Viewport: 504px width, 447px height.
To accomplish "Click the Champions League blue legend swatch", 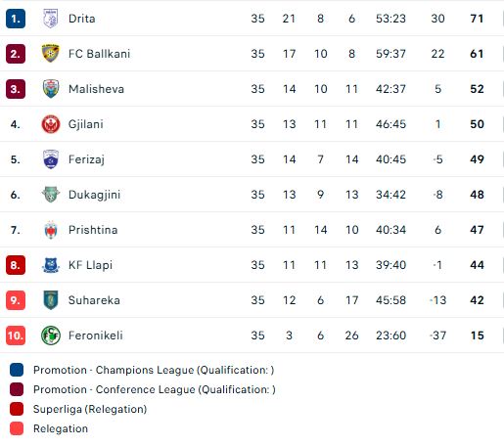I will tap(17, 370).
